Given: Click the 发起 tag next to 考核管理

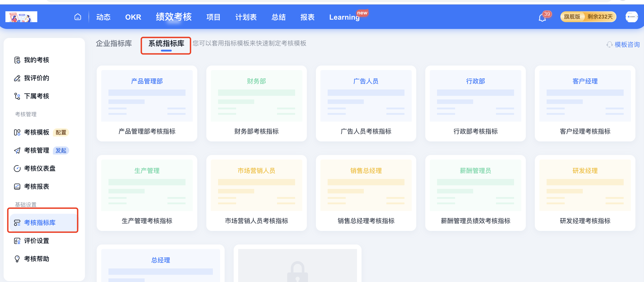Looking at the screenshot, I should [61, 150].
